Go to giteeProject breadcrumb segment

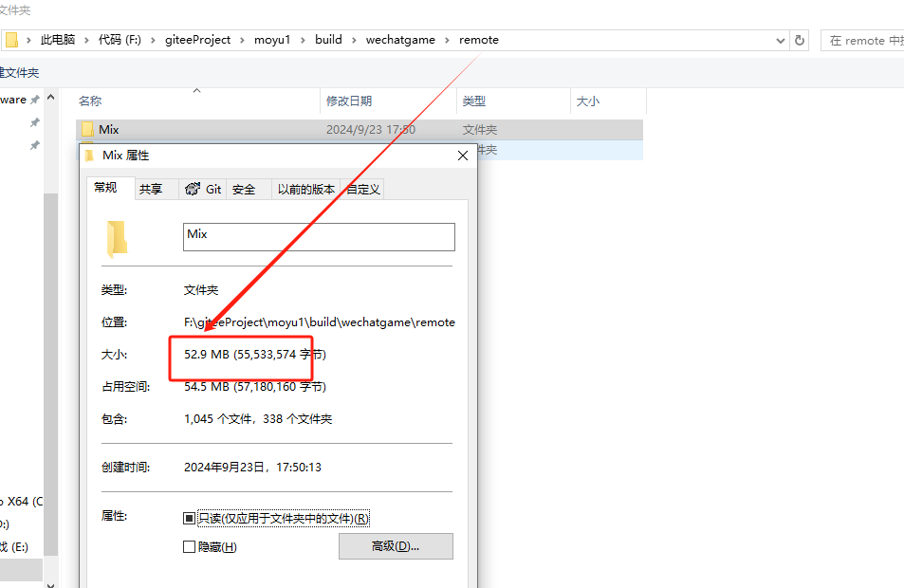(x=197, y=40)
